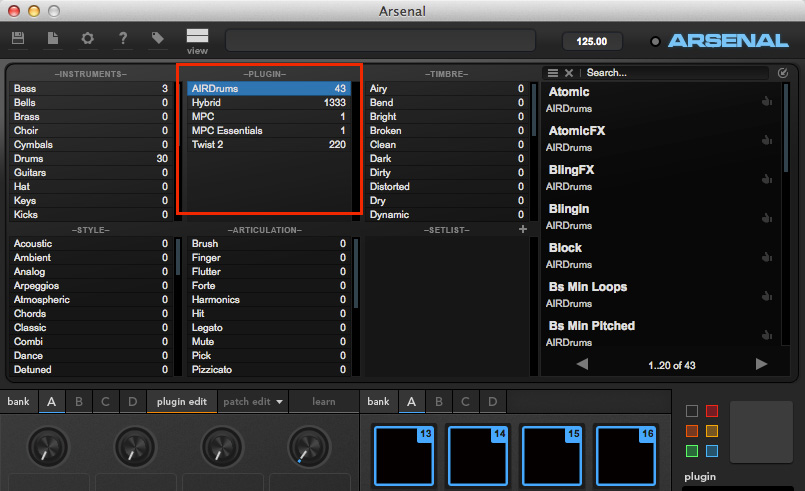Viewport: 805px width, 491px height.
Task: Click the round indicator beside ARSENAL logo
Action: [x=655, y=42]
